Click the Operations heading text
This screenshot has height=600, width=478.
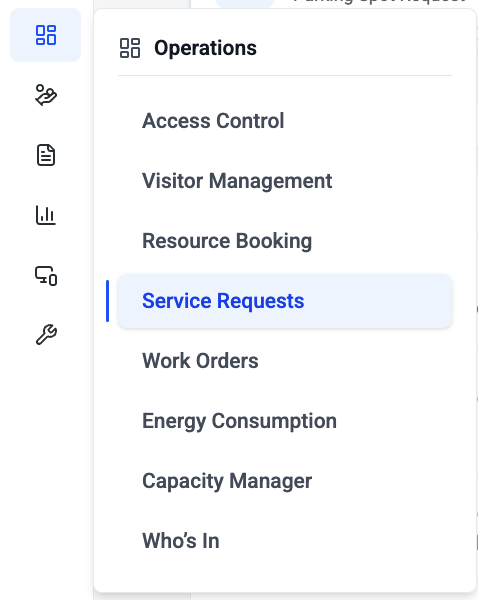click(206, 48)
